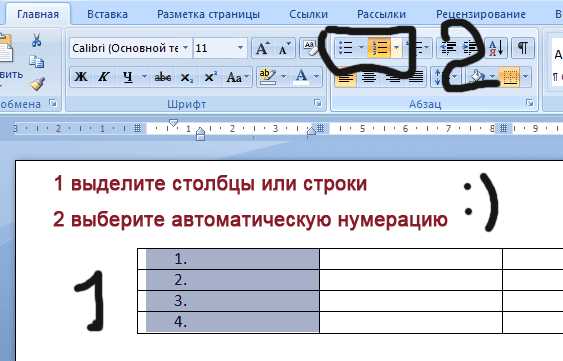
Task: Expand the borders dropdown arrow
Action: (526, 76)
